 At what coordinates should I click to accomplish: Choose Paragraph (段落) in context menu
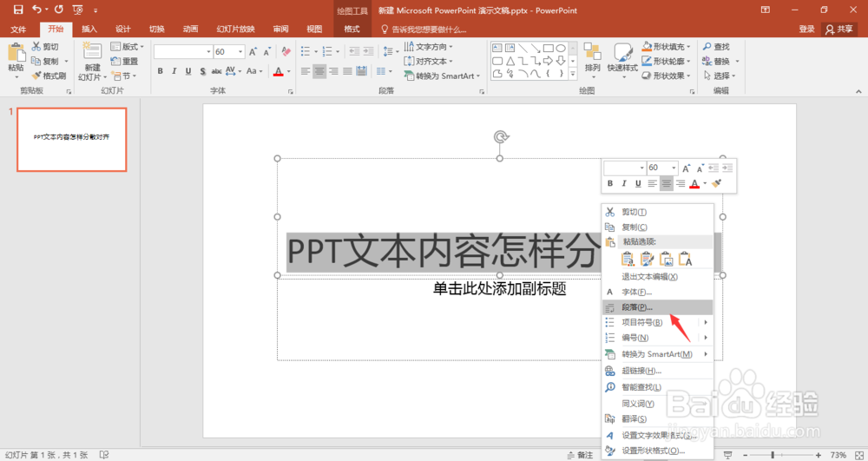pos(658,307)
